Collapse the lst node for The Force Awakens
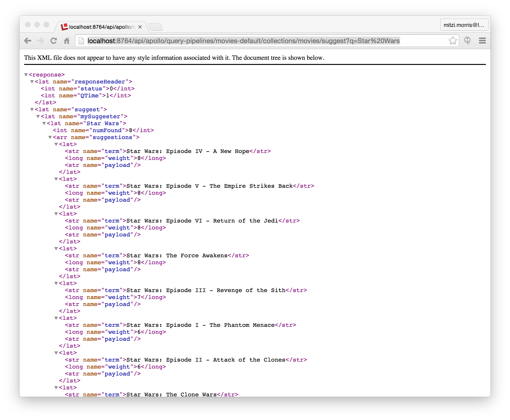 pos(56,249)
